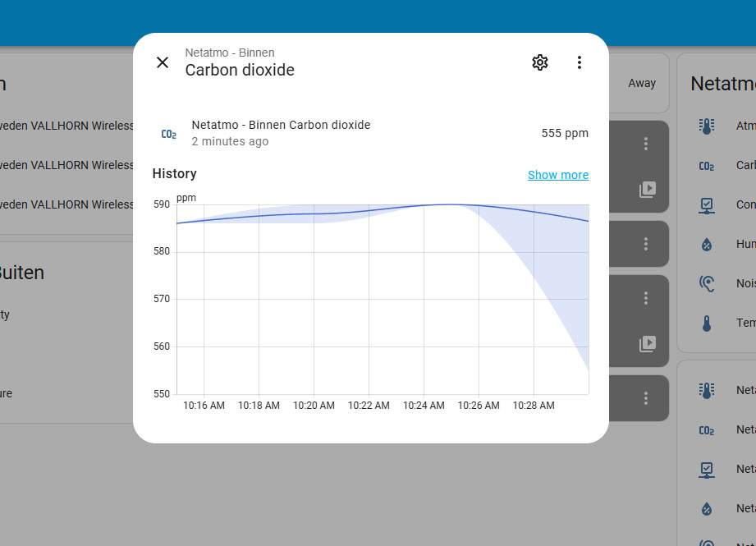The height and width of the screenshot is (546, 756).
Task: Select the Away alarm mode button
Action: 642,83
